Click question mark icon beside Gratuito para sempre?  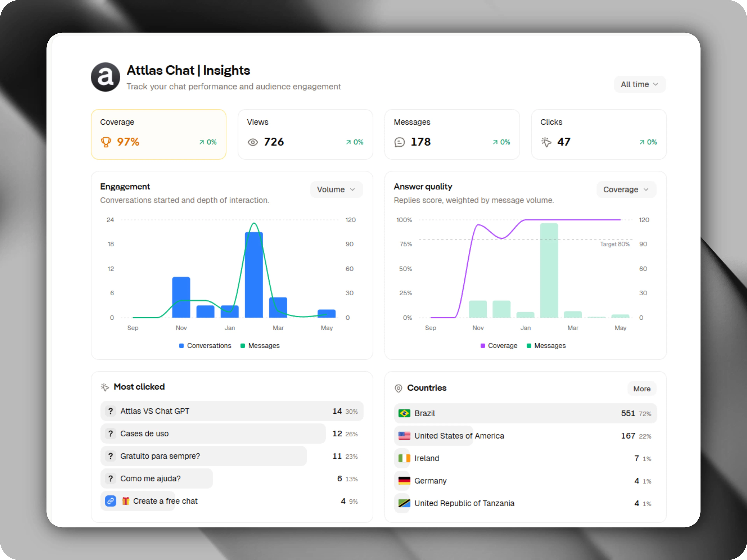110,456
